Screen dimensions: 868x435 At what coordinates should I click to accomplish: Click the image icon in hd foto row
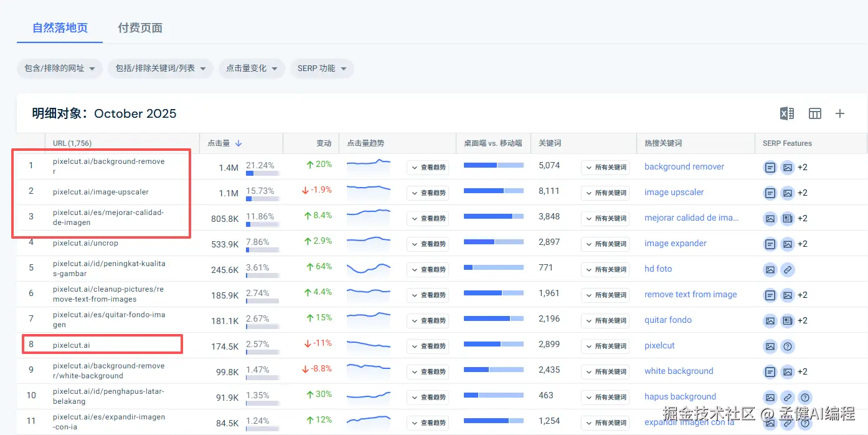coord(770,269)
